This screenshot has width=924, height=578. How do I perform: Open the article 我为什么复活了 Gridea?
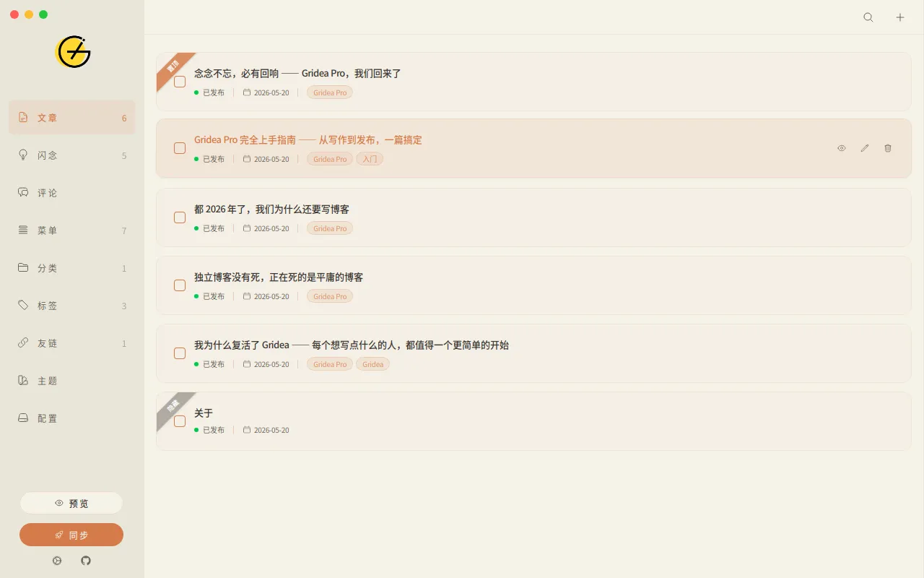tap(352, 345)
